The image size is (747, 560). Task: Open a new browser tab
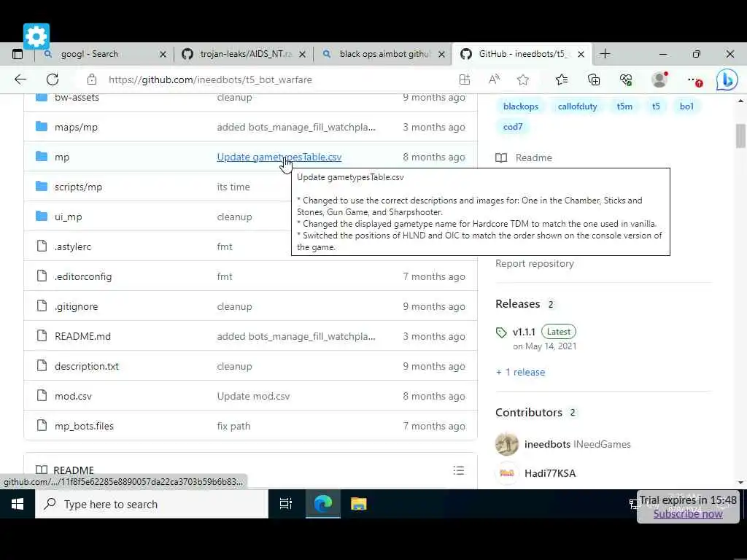pos(605,54)
